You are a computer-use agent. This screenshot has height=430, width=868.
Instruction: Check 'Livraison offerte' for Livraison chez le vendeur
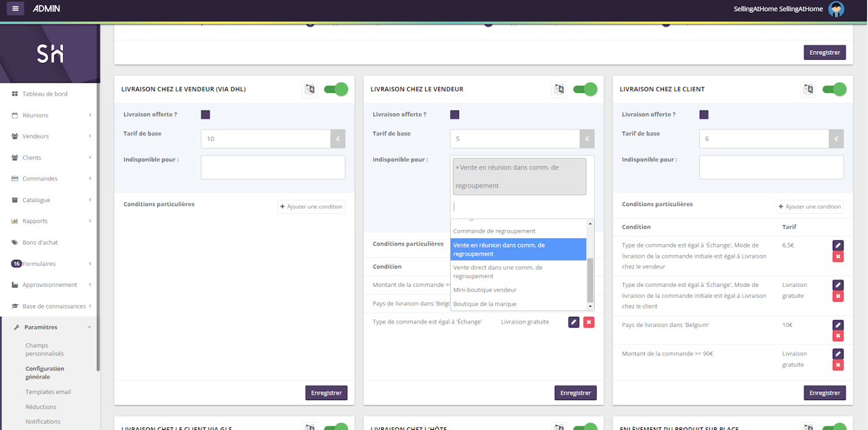[x=454, y=115]
